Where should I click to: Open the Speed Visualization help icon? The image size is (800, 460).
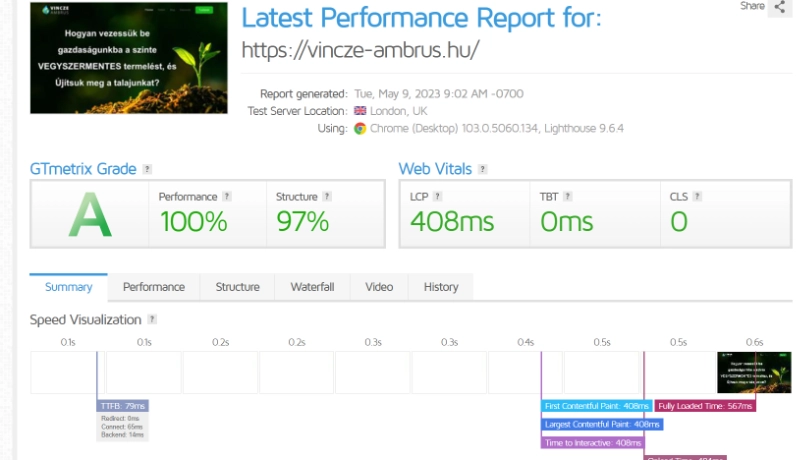coord(152,320)
